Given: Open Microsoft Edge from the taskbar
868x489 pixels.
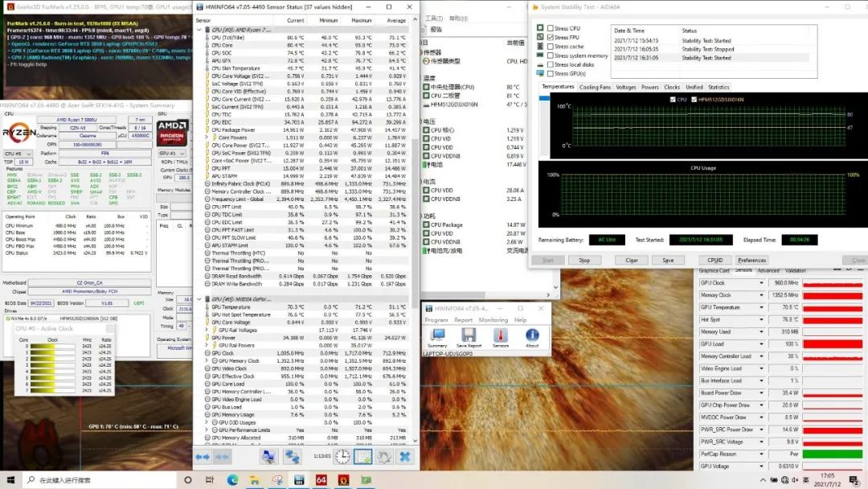Looking at the screenshot, I should [x=233, y=479].
